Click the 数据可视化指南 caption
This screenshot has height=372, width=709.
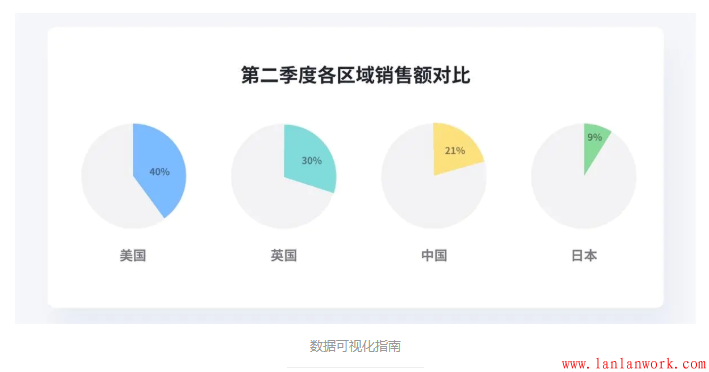coord(355,346)
